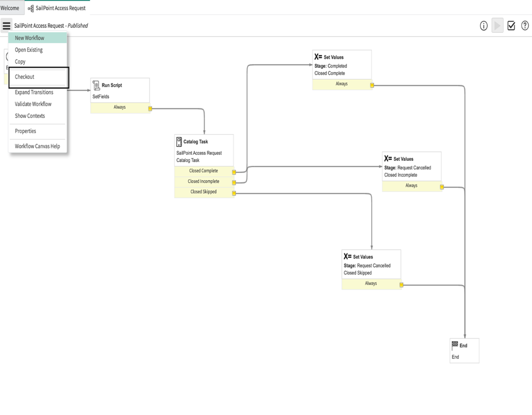Image resolution: width=532 pixels, height=415 pixels.
Task: Open Properties from the workflow menu
Action: pyautogui.click(x=38, y=131)
